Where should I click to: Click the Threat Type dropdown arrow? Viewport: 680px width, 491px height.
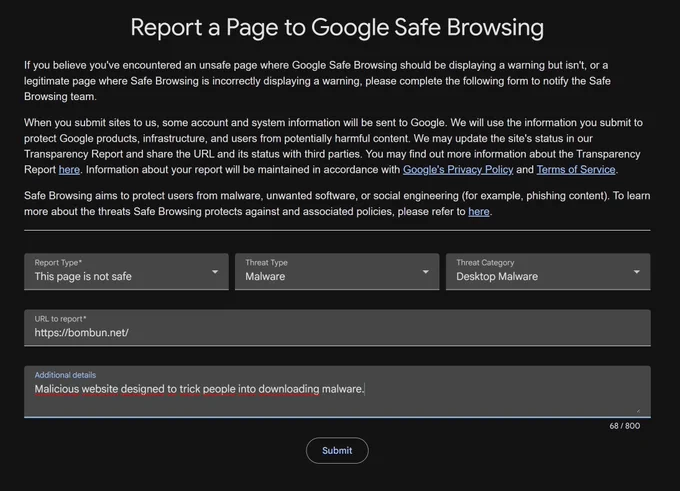425,272
